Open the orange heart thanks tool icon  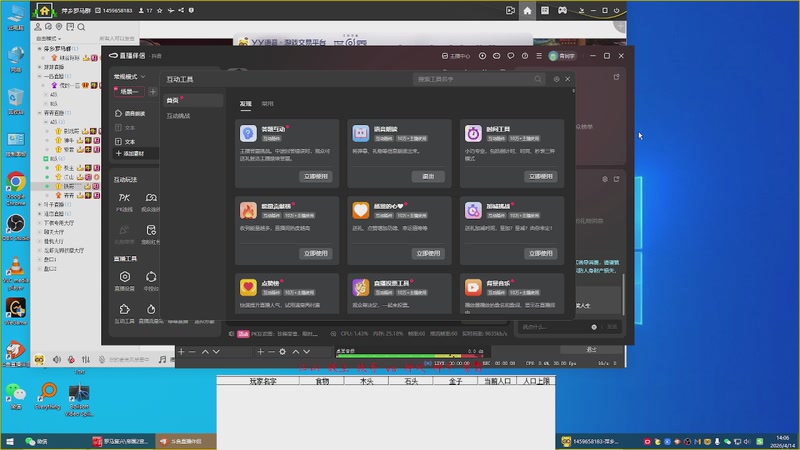pyautogui.click(x=360, y=210)
